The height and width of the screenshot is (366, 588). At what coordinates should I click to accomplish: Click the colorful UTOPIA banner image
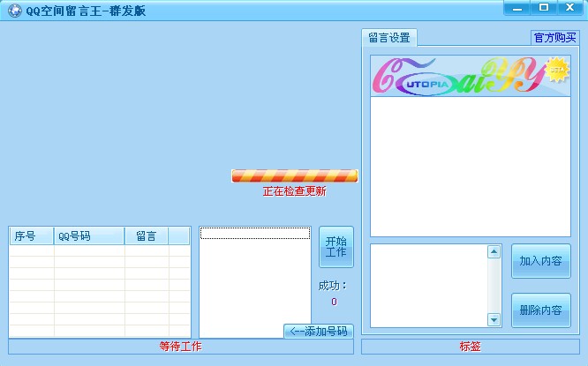(x=471, y=76)
